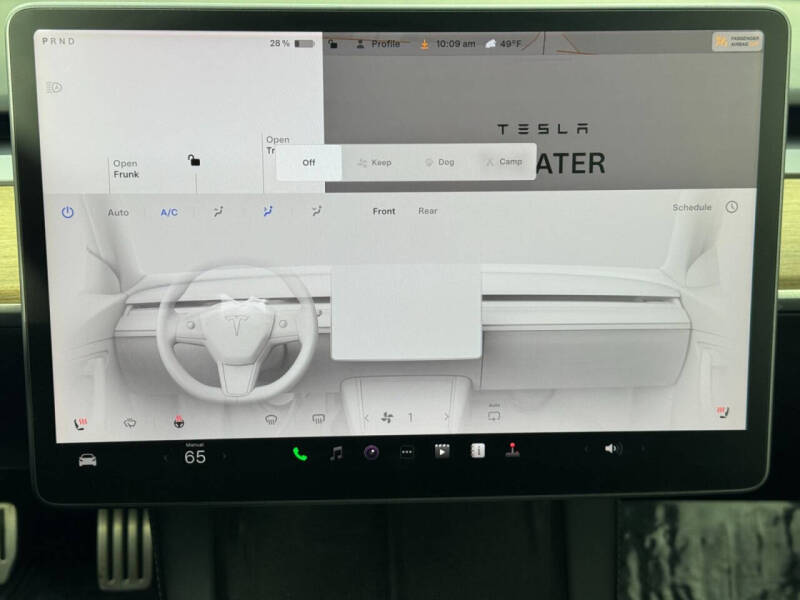
Task: Select the rear defrost icon
Action: point(318,418)
